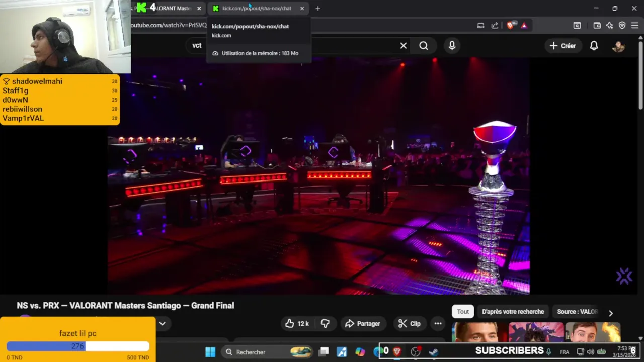This screenshot has width=644, height=362.
Task: Close the kick.com chat tab
Action: [302, 8]
